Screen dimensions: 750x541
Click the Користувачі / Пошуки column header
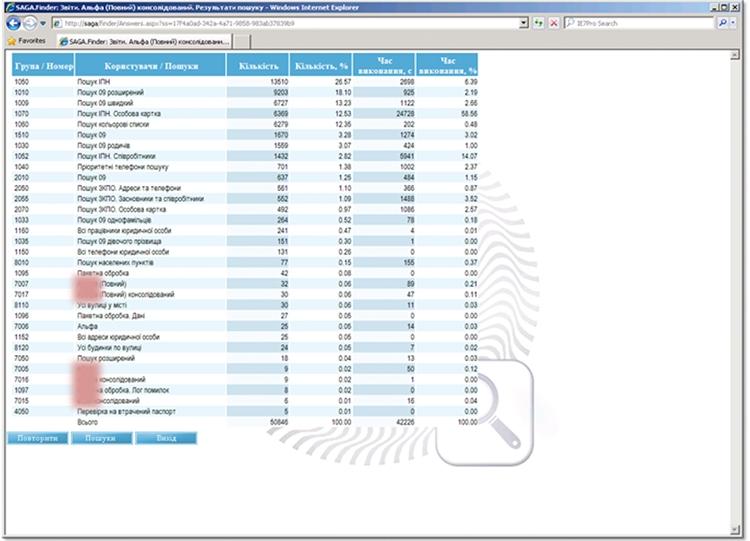pyautogui.click(x=151, y=66)
